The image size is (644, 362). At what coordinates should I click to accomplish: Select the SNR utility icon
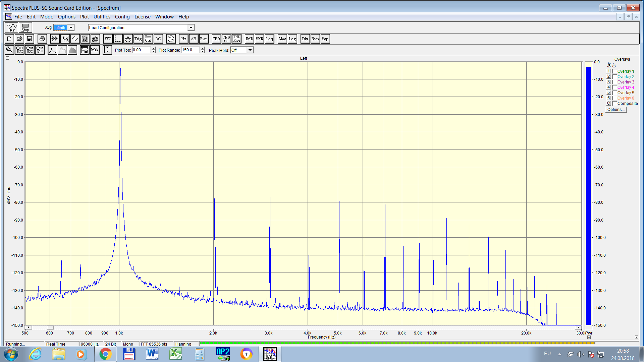259,39
